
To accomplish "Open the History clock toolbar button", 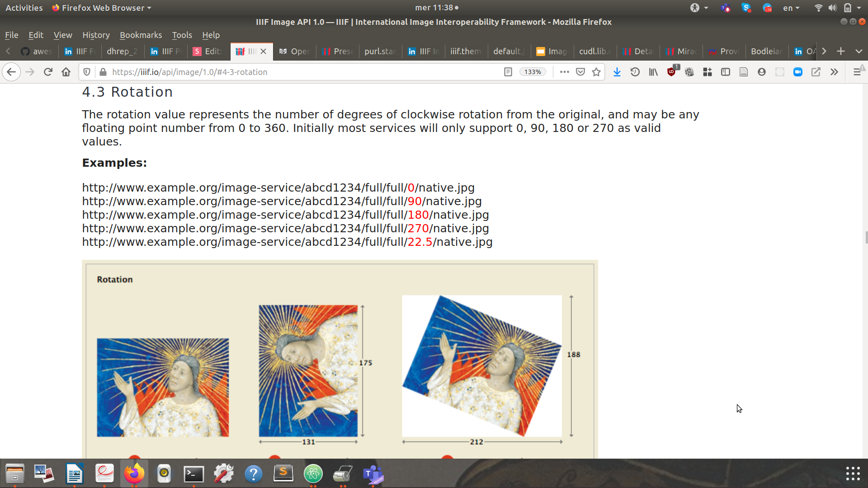I will [635, 72].
